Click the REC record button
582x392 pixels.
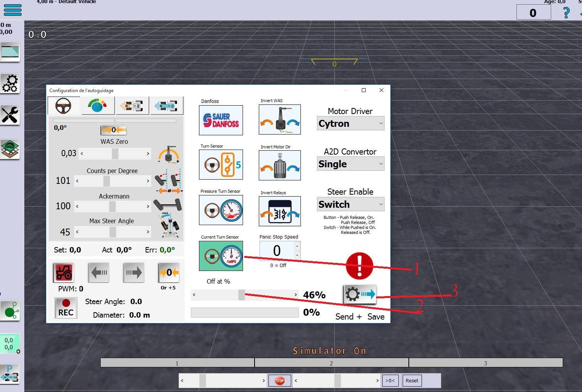pyautogui.click(x=66, y=308)
